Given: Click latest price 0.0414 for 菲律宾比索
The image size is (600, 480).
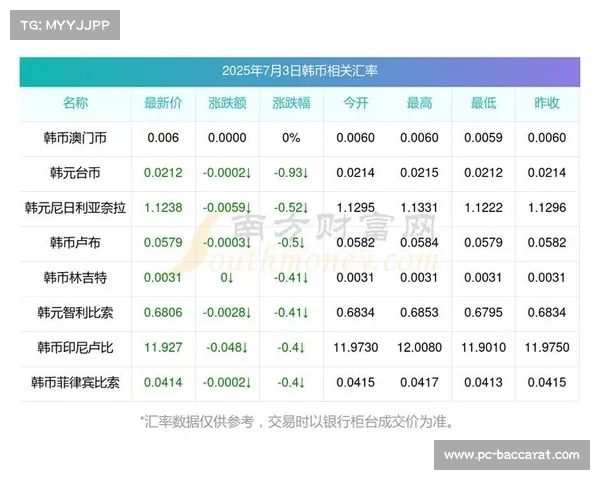Looking at the screenshot, I should pyautogui.click(x=163, y=382).
